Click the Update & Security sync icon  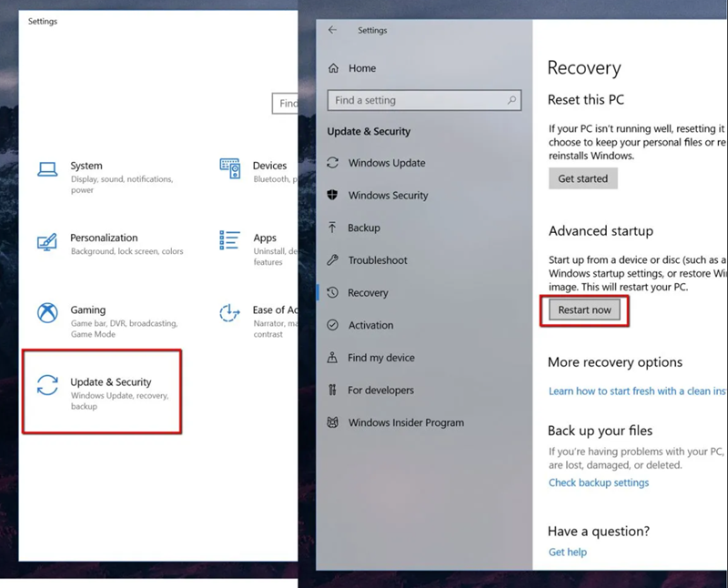47,385
